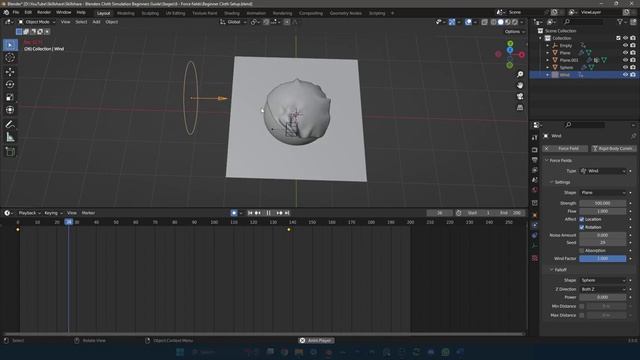Exclude Collection using its checkbox
The image size is (640, 360).
[618, 38]
